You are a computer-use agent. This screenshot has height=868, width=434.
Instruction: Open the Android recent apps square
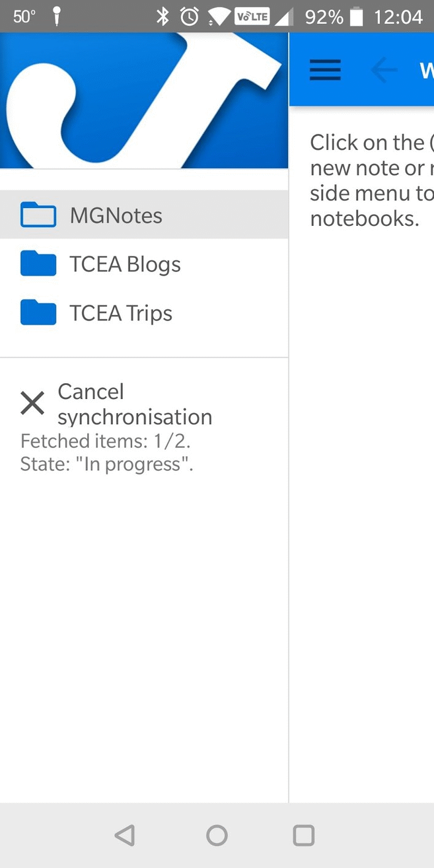(x=304, y=835)
